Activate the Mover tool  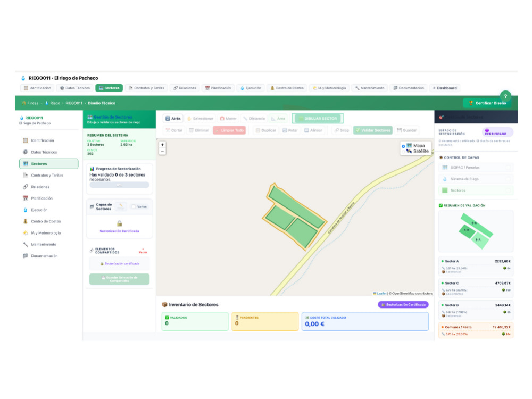pos(228,119)
